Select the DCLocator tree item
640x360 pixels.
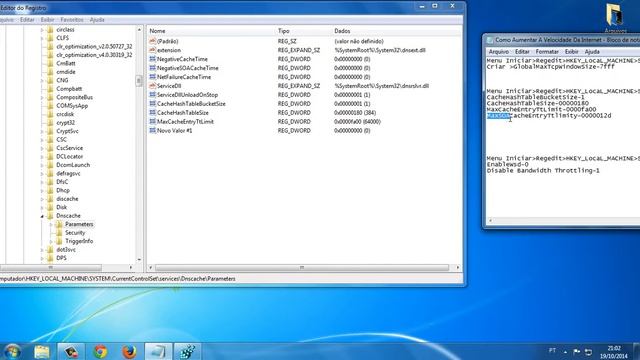tap(69, 157)
